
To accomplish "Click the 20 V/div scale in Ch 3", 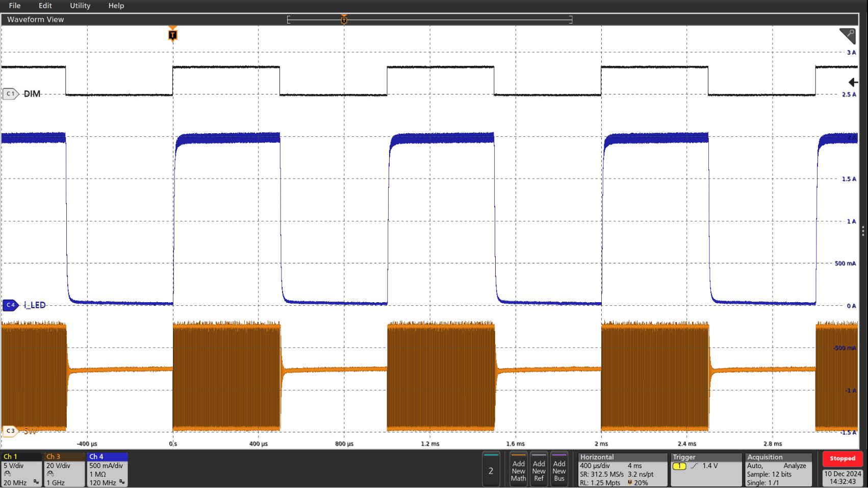I will point(58,466).
